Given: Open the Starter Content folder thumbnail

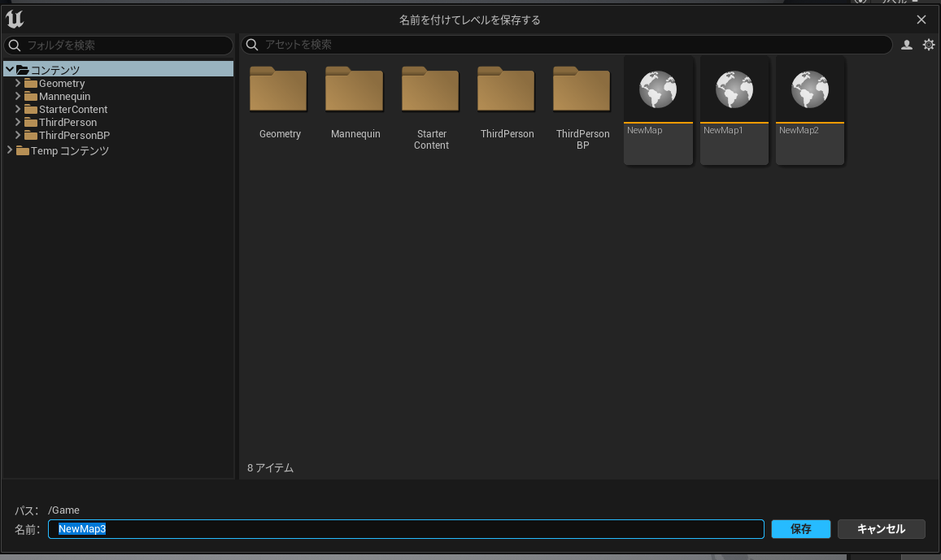Looking at the screenshot, I should coord(430,89).
